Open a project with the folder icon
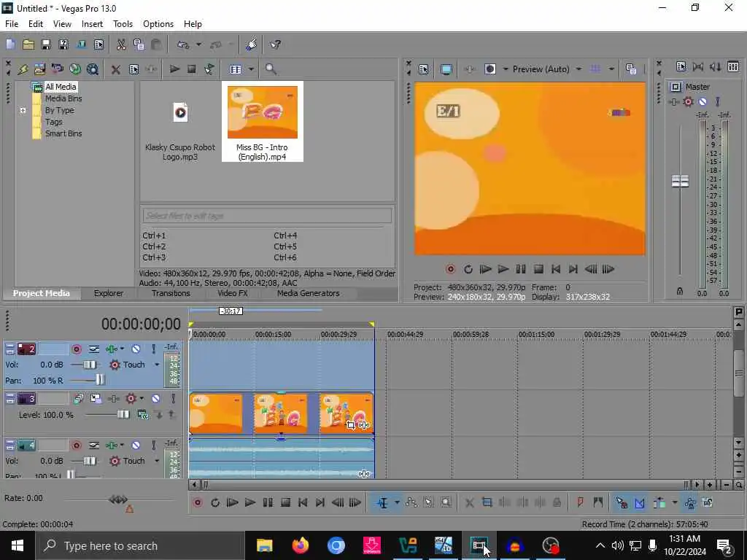Viewport: 747px width, 560px height. 28,44
